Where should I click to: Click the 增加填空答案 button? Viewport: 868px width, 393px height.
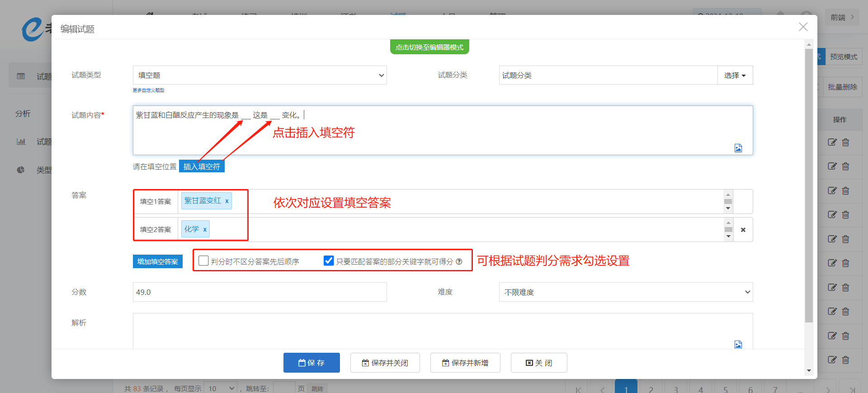[x=157, y=261]
